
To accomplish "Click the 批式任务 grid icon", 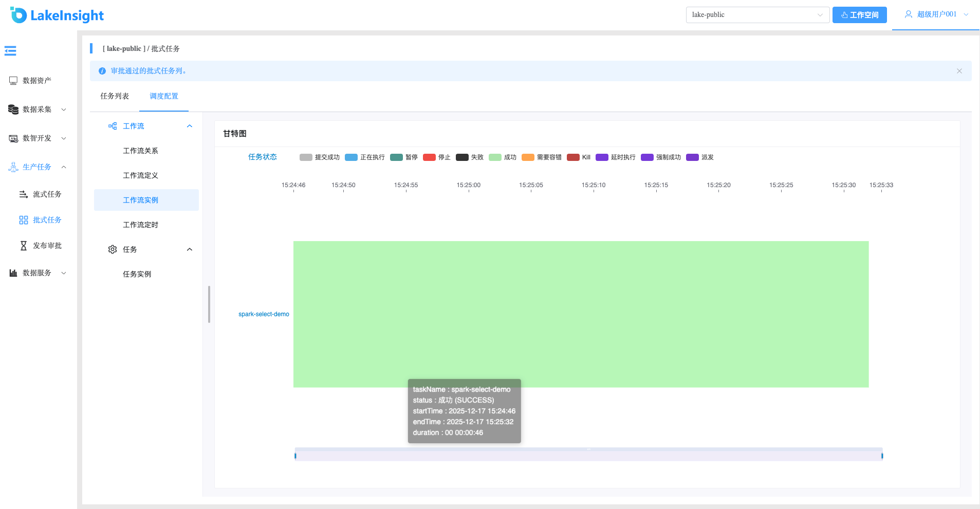I will point(24,220).
